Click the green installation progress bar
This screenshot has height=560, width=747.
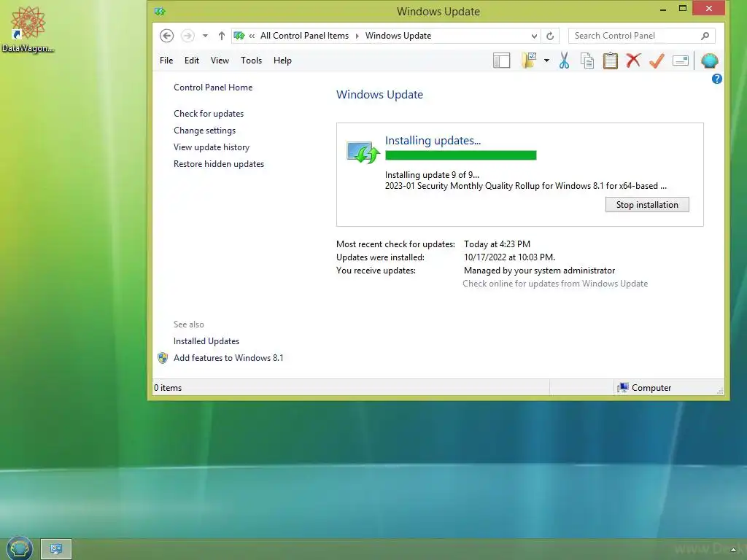click(461, 155)
